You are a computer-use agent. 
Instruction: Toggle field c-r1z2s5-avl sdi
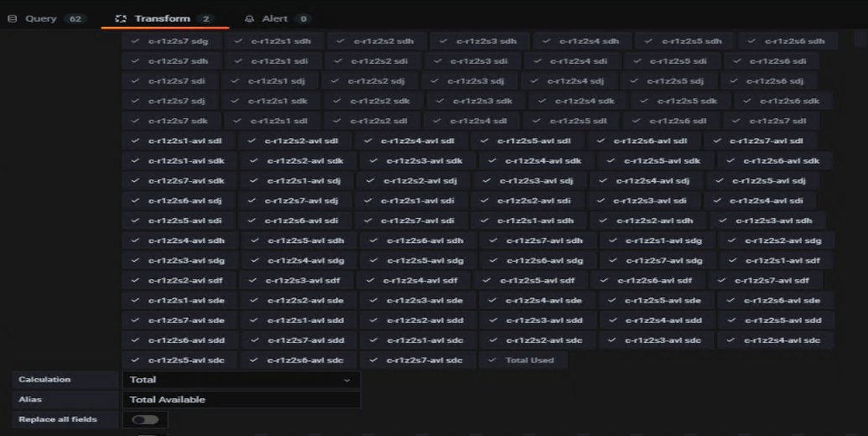(x=179, y=221)
